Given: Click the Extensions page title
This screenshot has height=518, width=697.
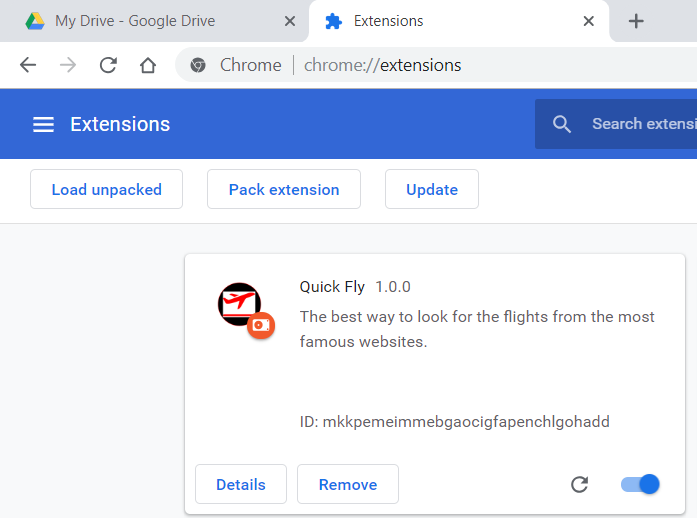Looking at the screenshot, I should click(x=120, y=124).
